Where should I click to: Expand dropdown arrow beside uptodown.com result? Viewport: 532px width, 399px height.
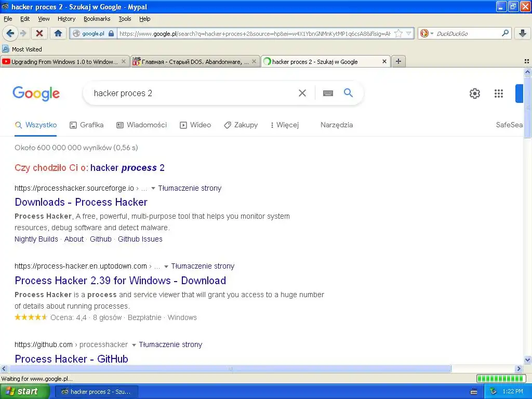166,267
